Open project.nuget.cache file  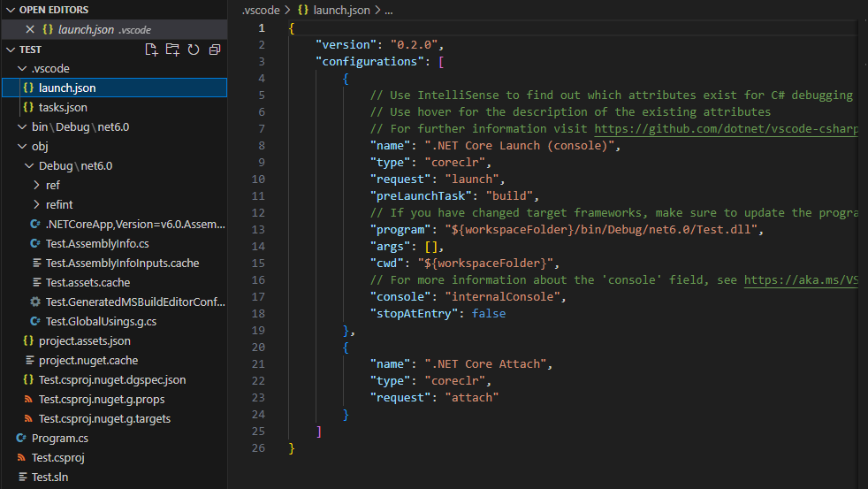tap(115, 360)
